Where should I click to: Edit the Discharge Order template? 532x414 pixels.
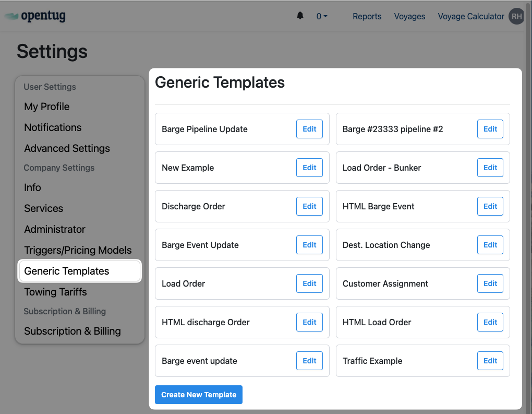(x=309, y=206)
